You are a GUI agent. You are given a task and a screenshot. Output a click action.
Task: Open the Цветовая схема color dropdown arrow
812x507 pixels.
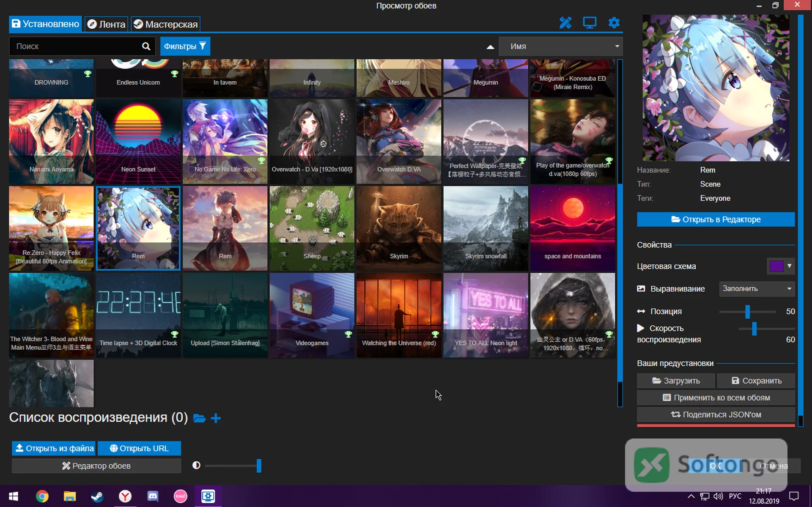(x=789, y=266)
